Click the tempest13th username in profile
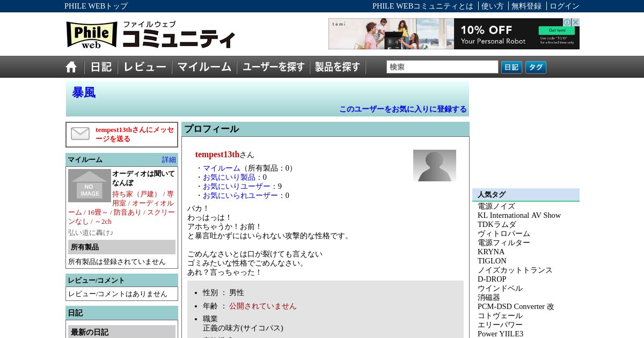644x338 pixels. point(217,155)
